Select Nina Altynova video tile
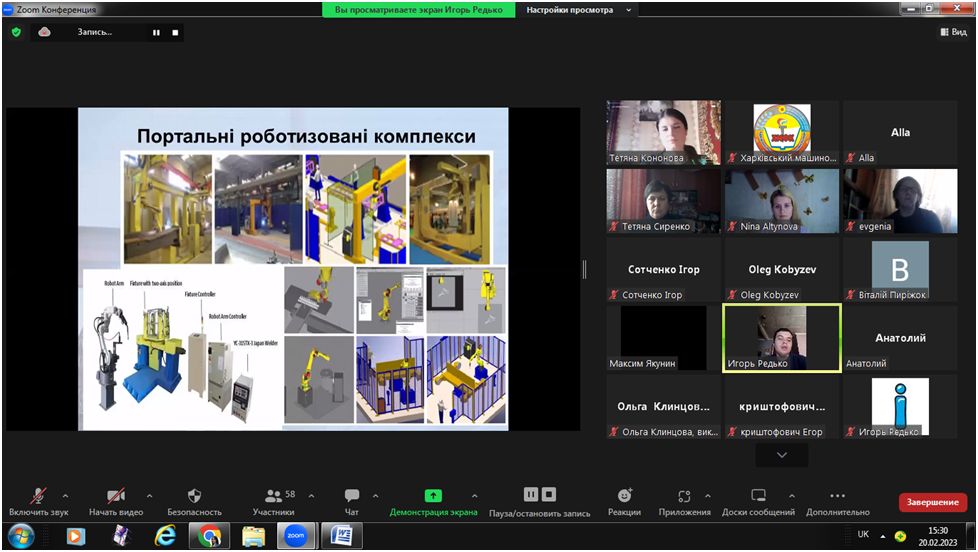The width and height of the screenshot is (978, 552). click(x=782, y=201)
